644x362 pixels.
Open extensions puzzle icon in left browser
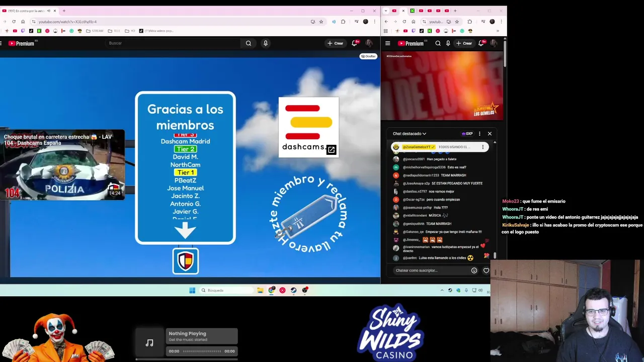(x=343, y=22)
